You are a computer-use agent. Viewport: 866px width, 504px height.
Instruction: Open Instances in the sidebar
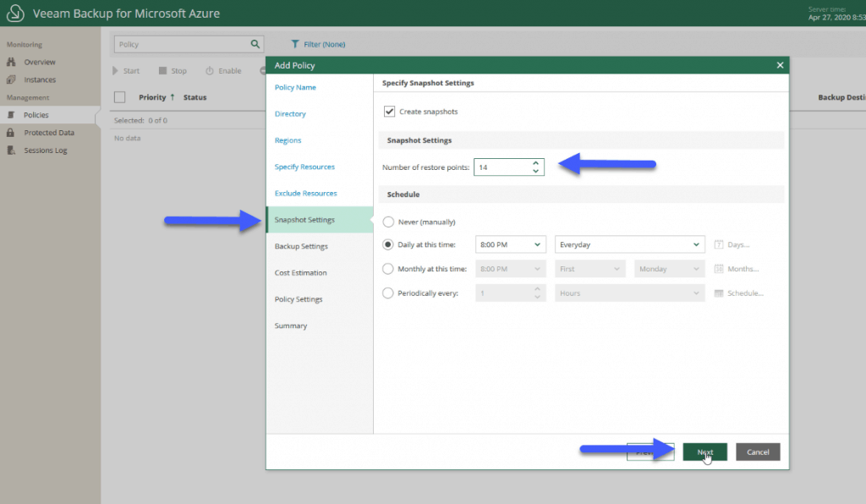coord(40,79)
